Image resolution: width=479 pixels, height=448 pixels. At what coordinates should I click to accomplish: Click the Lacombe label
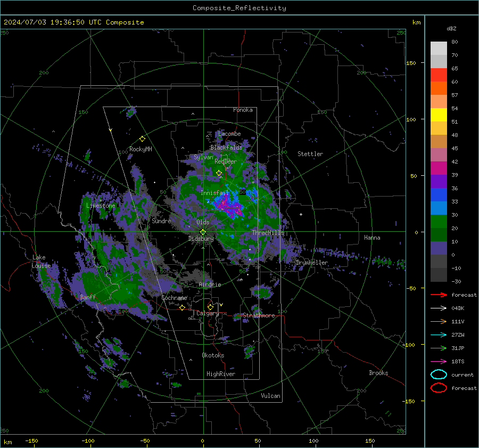click(229, 134)
